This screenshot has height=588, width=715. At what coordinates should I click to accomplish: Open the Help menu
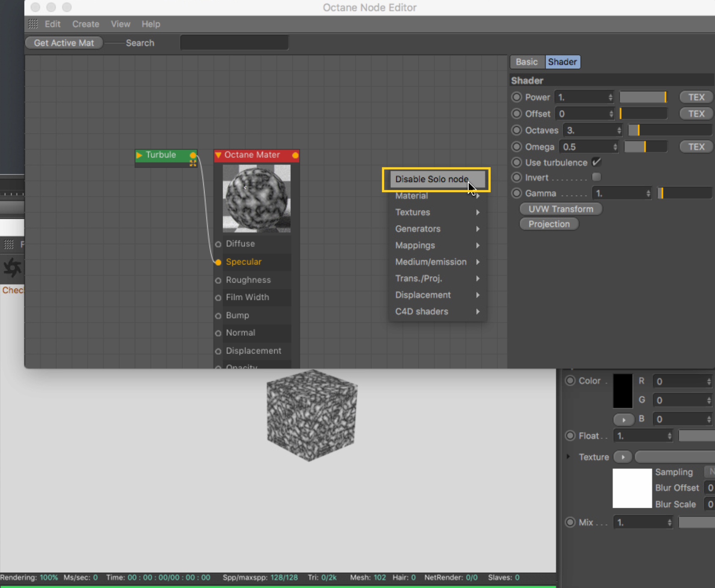151,24
